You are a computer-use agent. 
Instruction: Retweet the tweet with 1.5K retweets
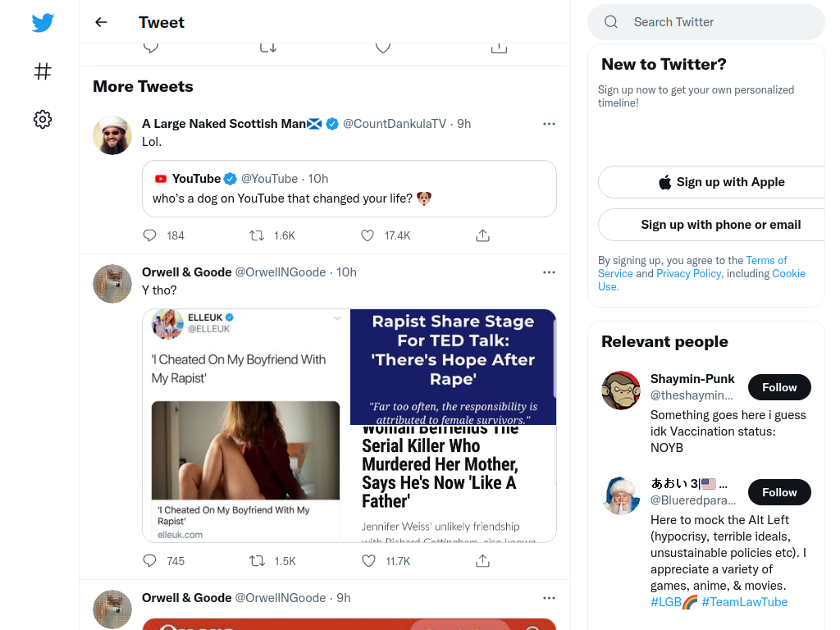tap(257, 561)
